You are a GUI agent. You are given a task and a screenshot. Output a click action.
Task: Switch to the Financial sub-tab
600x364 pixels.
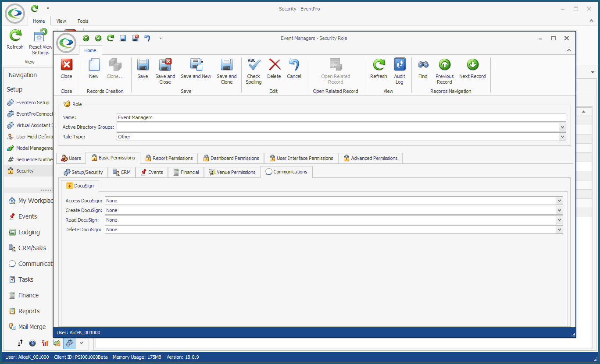coord(186,172)
